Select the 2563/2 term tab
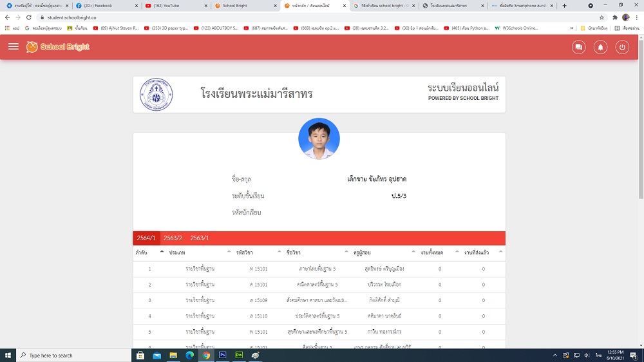The height and width of the screenshot is (362, 644). pos(173,238)
